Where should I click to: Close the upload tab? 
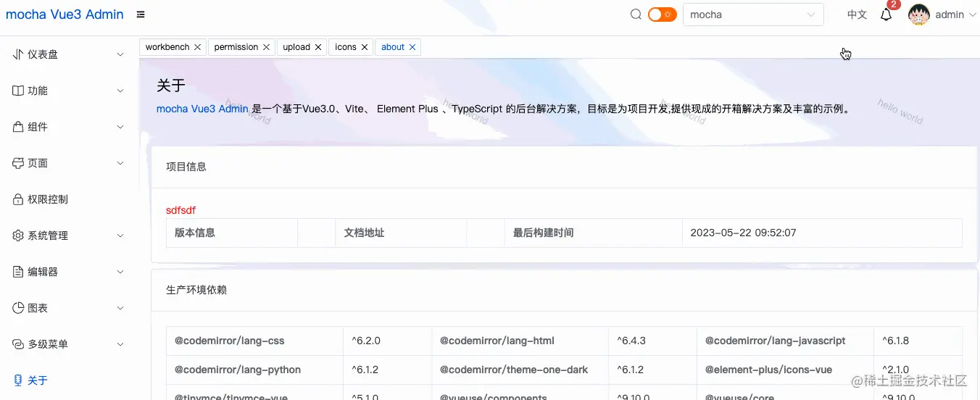(x=318, y=47)
